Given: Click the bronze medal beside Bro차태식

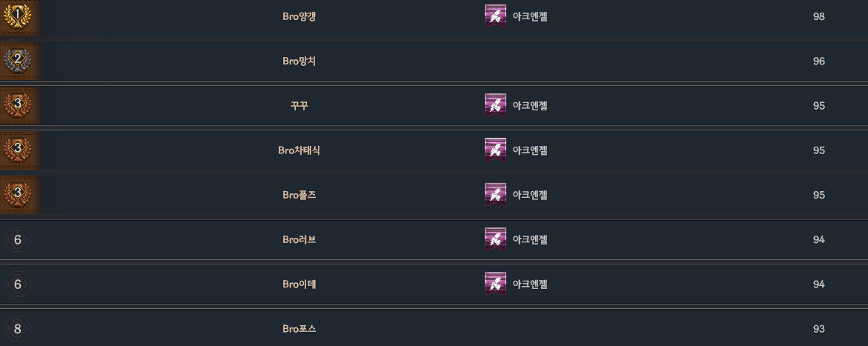Looking at the screenshot, I should (17, 150).
